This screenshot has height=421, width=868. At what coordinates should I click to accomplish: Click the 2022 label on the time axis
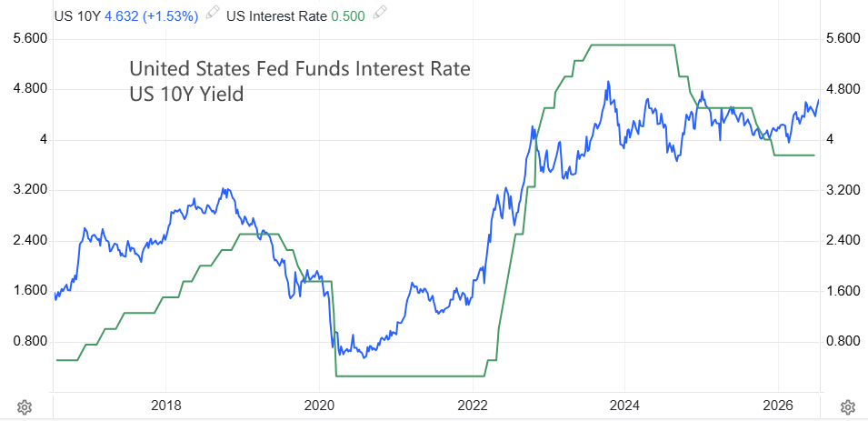click(x=473, y=406)
